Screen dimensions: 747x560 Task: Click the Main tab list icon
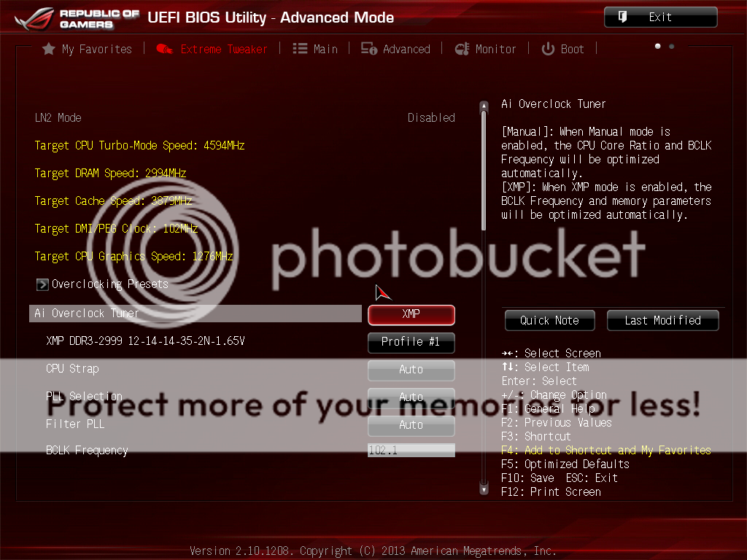pyautogui.click(x=300, y=49)
